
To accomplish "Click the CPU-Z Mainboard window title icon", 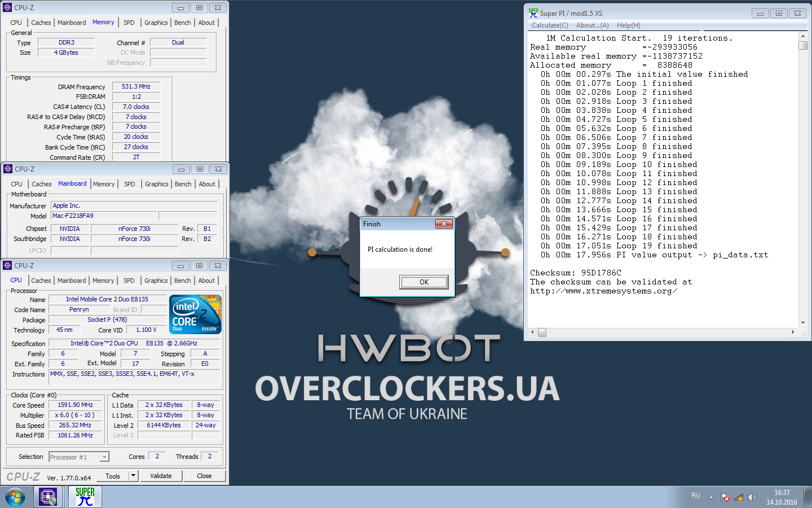I will pyautogui.click(x=8, y=169).
